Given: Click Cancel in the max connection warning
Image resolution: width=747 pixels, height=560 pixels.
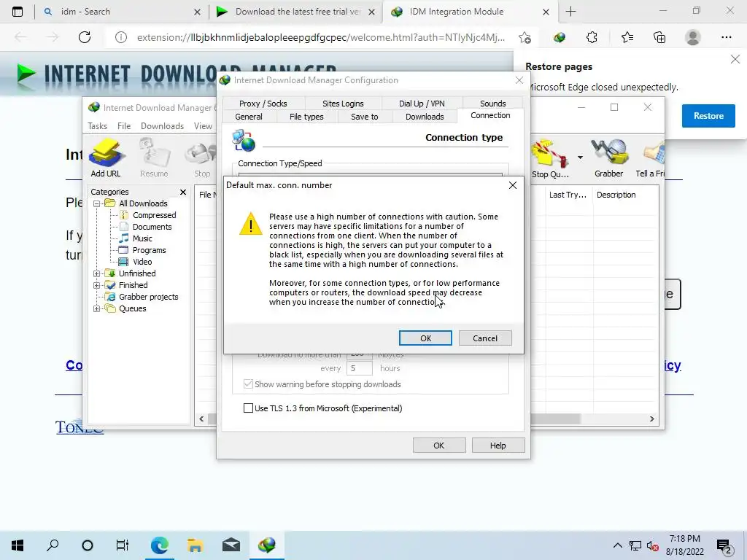Looking at the screenshot, I should [485, 338].
